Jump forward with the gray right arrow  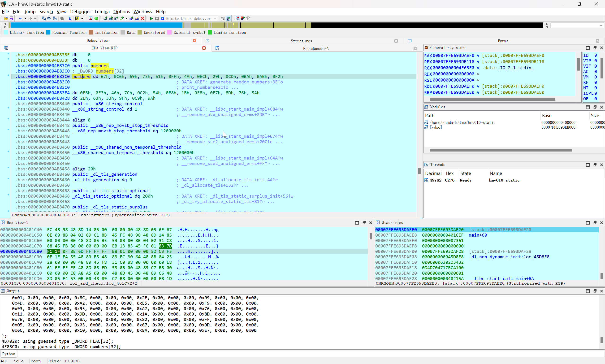click(30, 18)
